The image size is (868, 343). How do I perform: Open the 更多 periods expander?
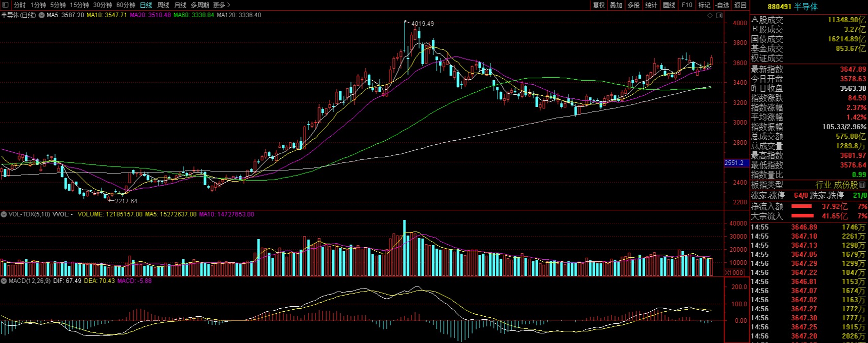tap(222, 5)
